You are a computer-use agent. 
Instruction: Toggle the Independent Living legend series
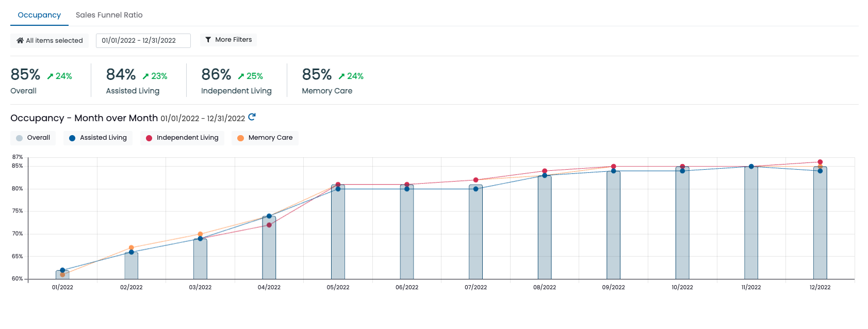click(x=182, y=138)
